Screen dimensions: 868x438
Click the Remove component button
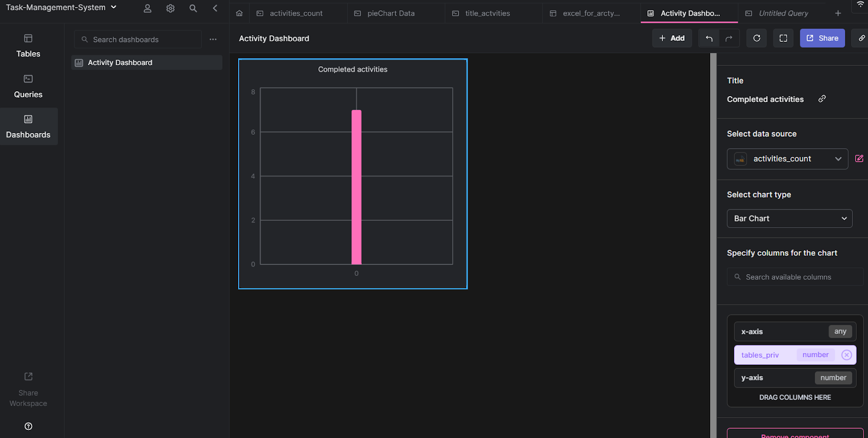[795, 433]
